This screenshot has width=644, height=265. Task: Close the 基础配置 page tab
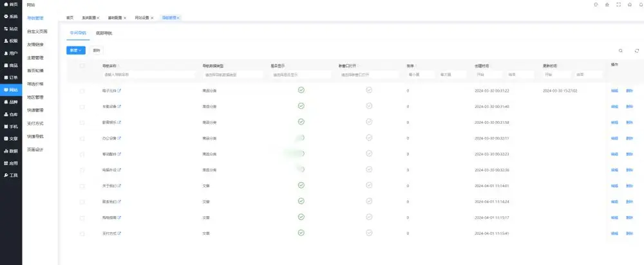(x=125, y=18)
